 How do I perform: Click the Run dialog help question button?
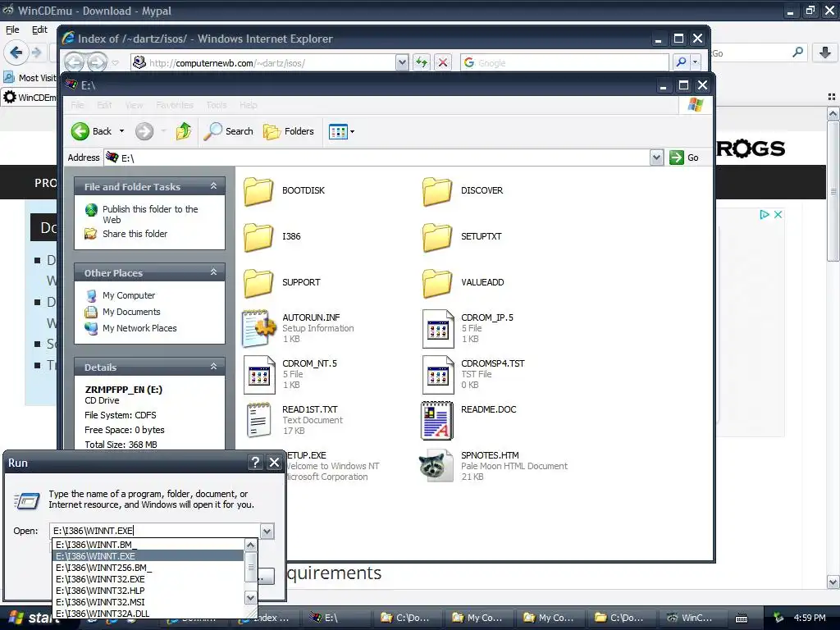coord(256,463)
